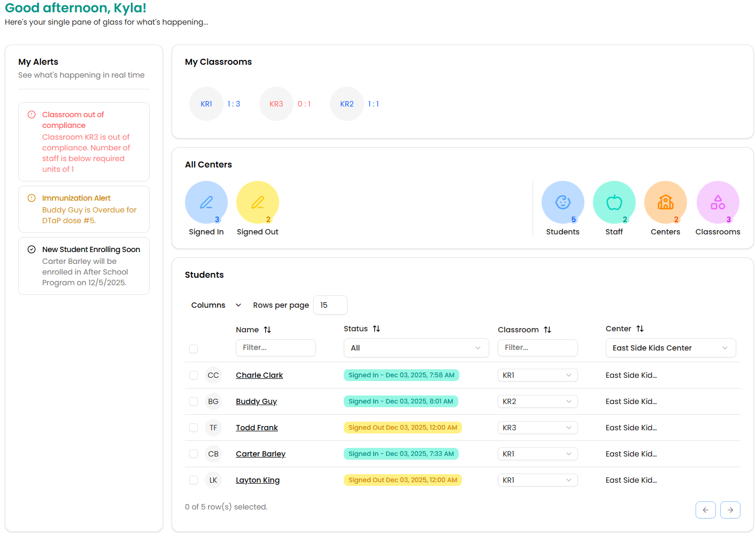Screen dimensions: 756x533
Task: Select the Charle Clark row checkbox
Action: tap(194, 375)
